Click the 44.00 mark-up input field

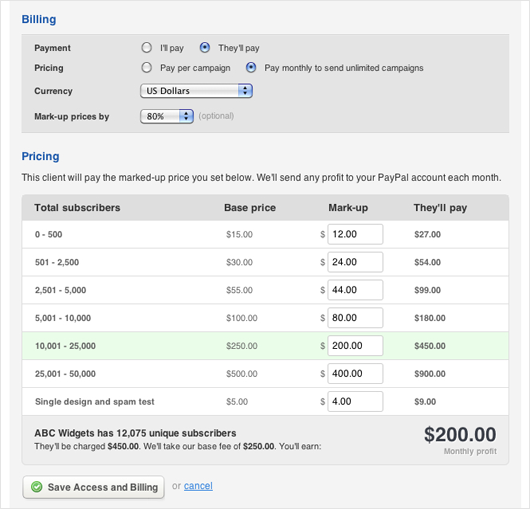tap(355, 290)
